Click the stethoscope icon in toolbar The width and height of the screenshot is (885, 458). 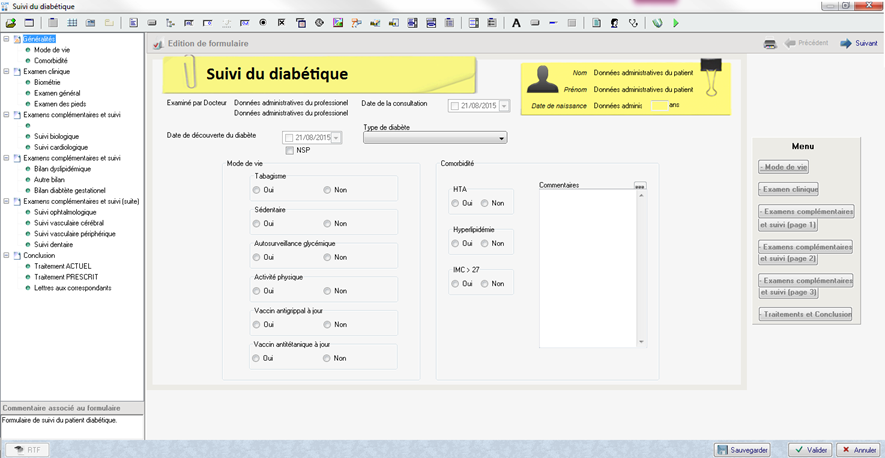pos(633,22)
